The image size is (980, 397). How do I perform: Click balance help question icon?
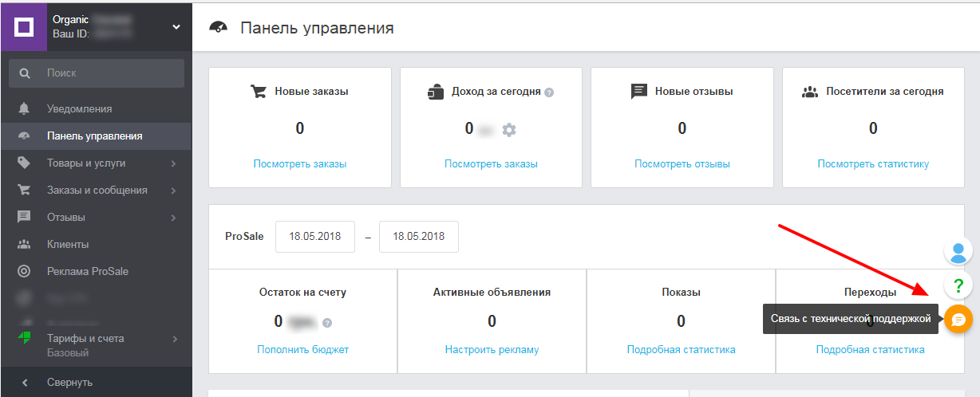click(327, 323)
